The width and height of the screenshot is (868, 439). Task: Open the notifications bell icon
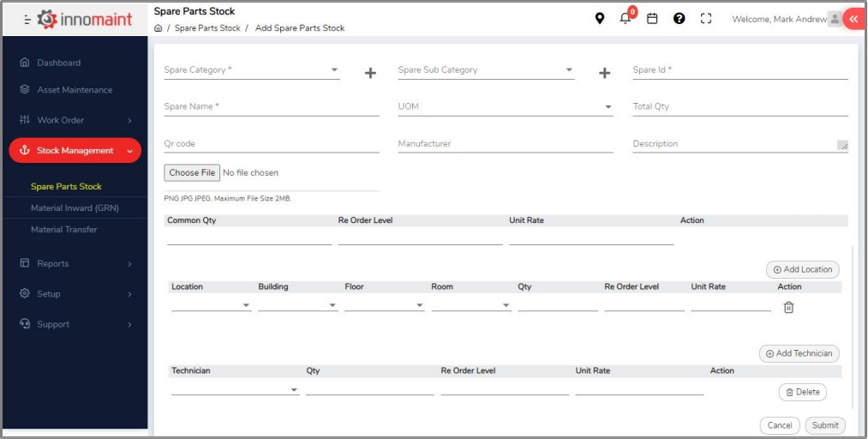point(626,19)
